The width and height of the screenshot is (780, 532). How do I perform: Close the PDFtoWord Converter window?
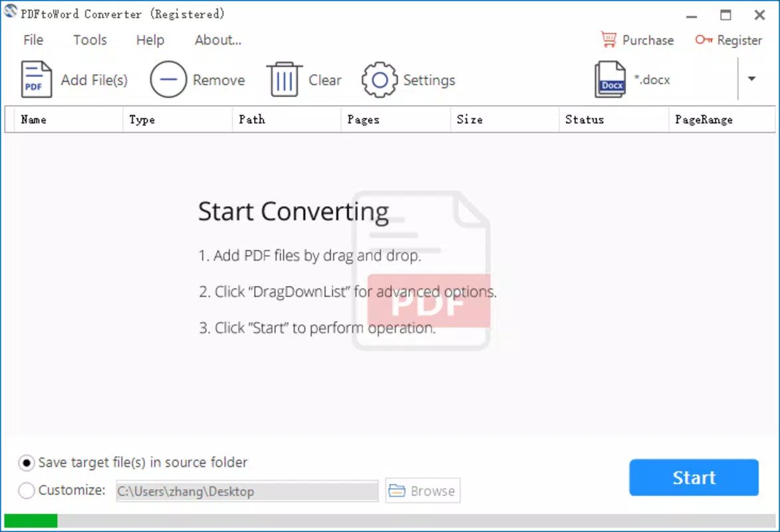coord(759,15)
